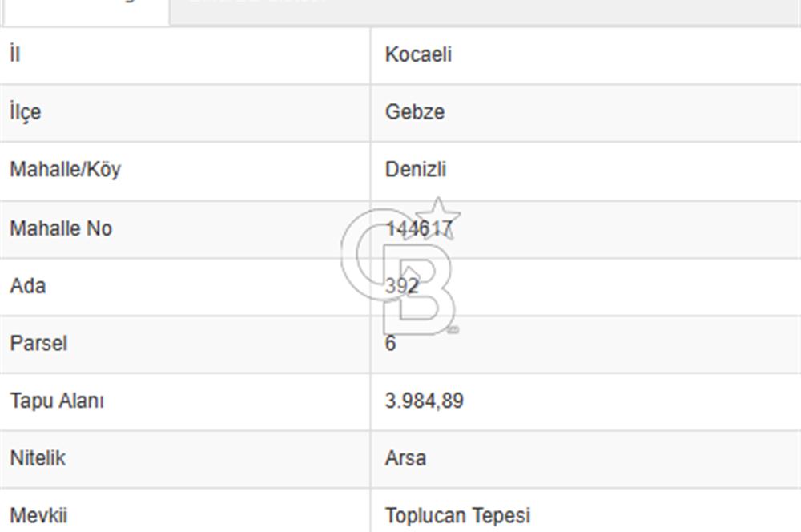Image resolution: width=801 pixels, height=532 pixels.
Task: Select the İlçe row label
Action: (26, 112)
